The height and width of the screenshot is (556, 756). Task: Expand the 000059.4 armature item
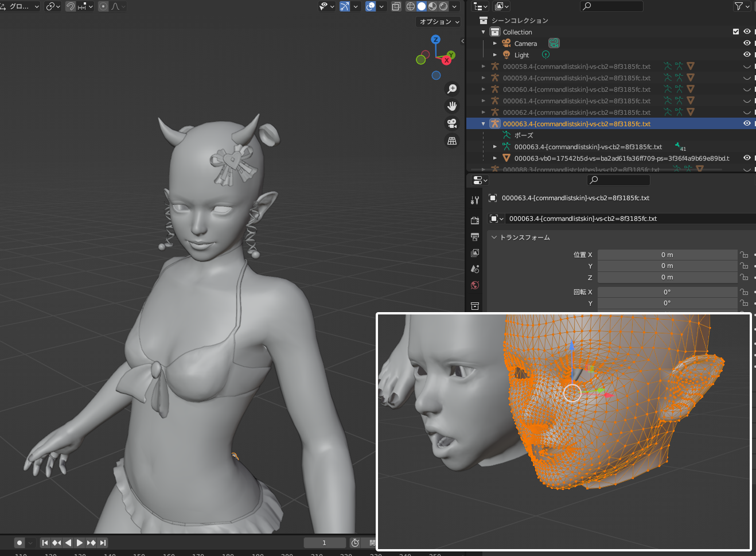tap(484, 77)
